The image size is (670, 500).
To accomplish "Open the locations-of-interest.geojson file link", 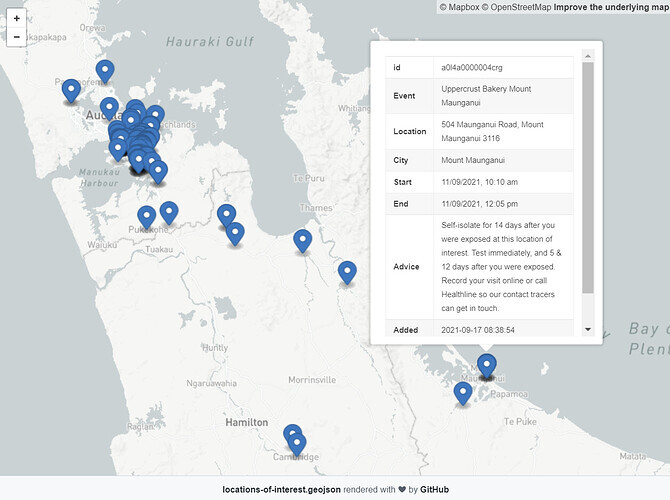I will pos(283,489).
